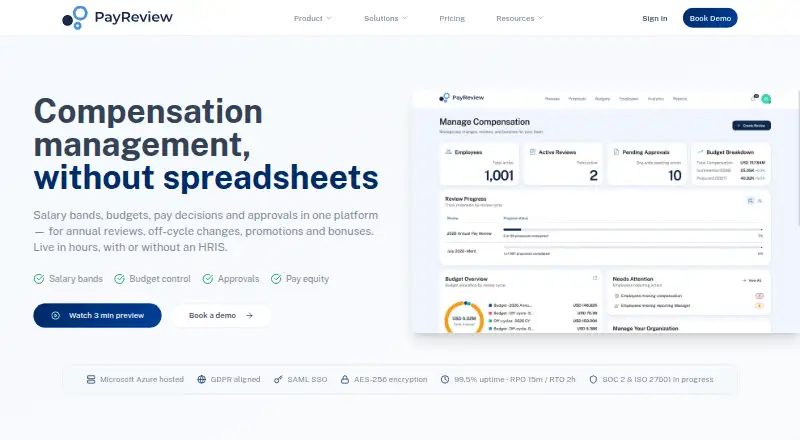Click the Pending Approvals document icon
800x440 pixels.
[616, 152]
